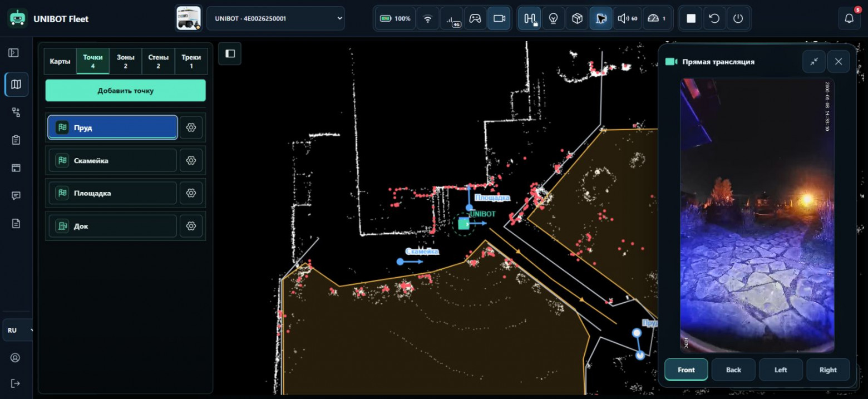Expand the left sidebar navigation

tap(14, 53)
